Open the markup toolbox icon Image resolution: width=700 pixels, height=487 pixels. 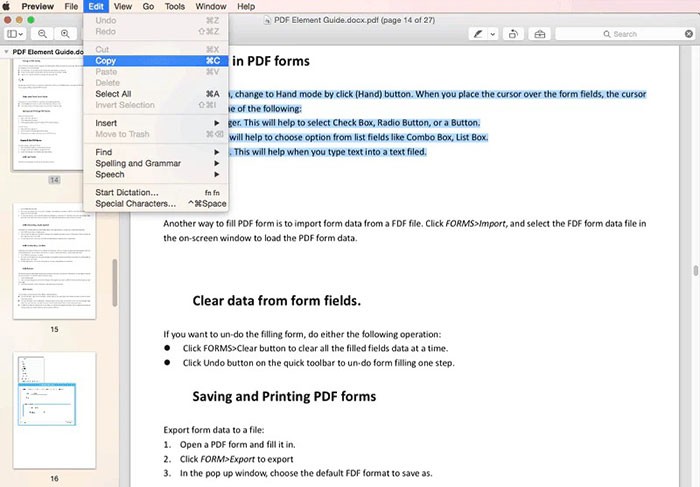coord(540,34)
